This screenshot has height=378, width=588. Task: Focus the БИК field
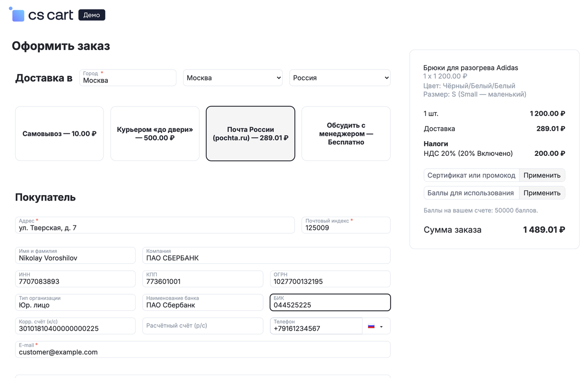point(330,302)
